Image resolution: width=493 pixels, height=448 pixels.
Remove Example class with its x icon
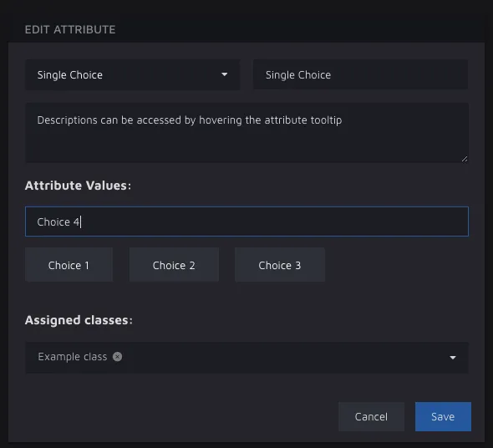coord(117,356)
